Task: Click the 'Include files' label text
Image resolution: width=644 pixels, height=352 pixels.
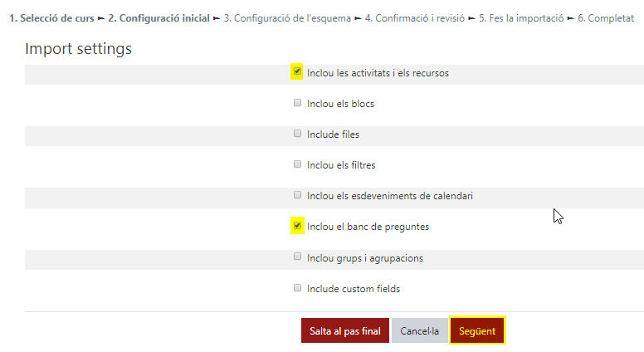Action: (x=333, y=134)
